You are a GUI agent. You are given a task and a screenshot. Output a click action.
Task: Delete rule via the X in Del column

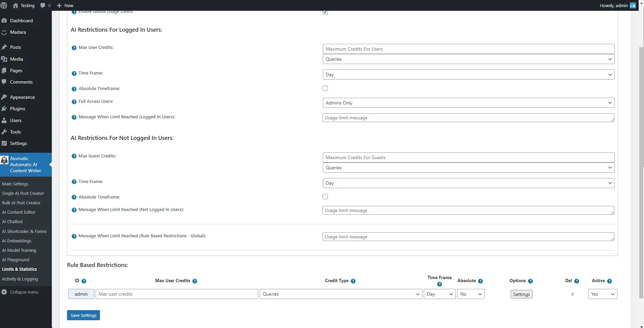point(572,294)
